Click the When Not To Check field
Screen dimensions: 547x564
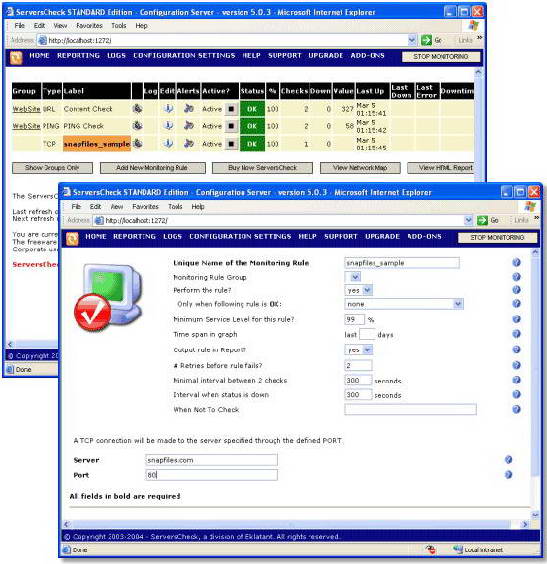tap(410, 409)
